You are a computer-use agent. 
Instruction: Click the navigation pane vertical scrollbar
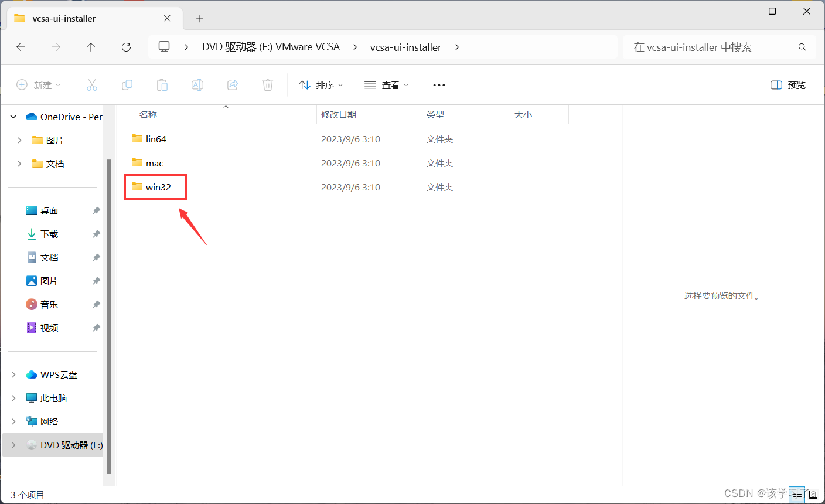[x=109, y=316]
